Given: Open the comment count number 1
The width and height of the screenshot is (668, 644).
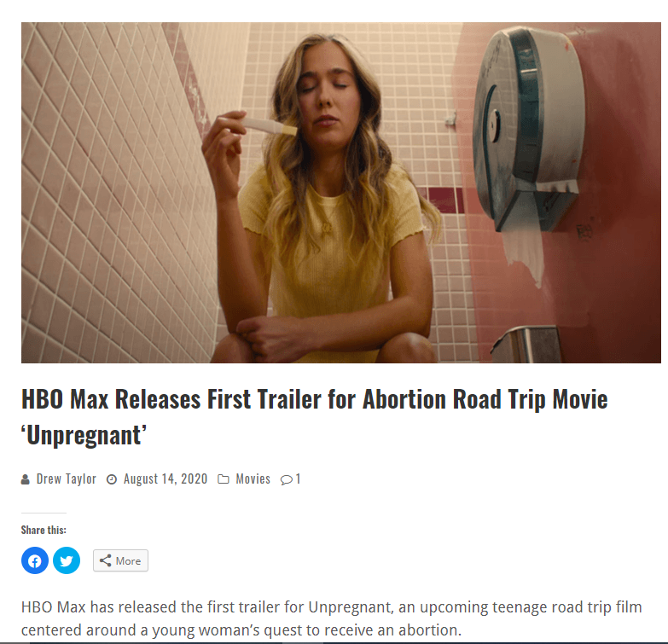Looking at the screenshot, I should pos(299,479).
